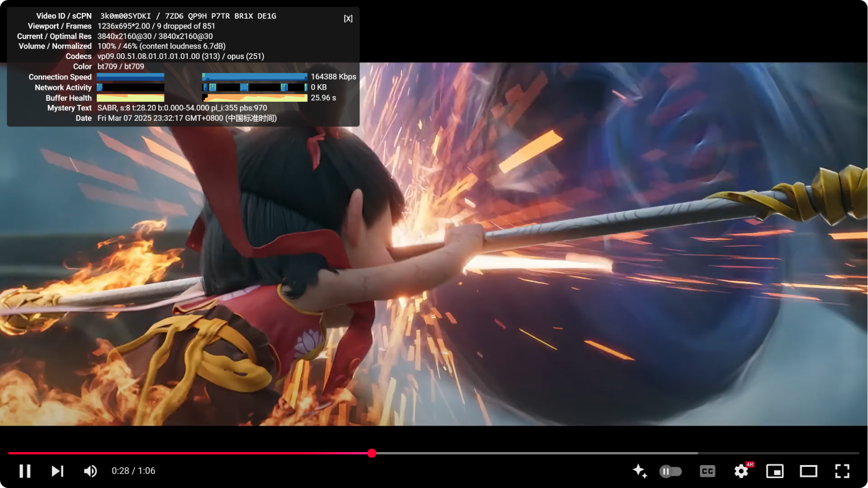Toggle the autoplay switch
The height and width of the screenshot is (488, 868).
click(x=670, y=471)
